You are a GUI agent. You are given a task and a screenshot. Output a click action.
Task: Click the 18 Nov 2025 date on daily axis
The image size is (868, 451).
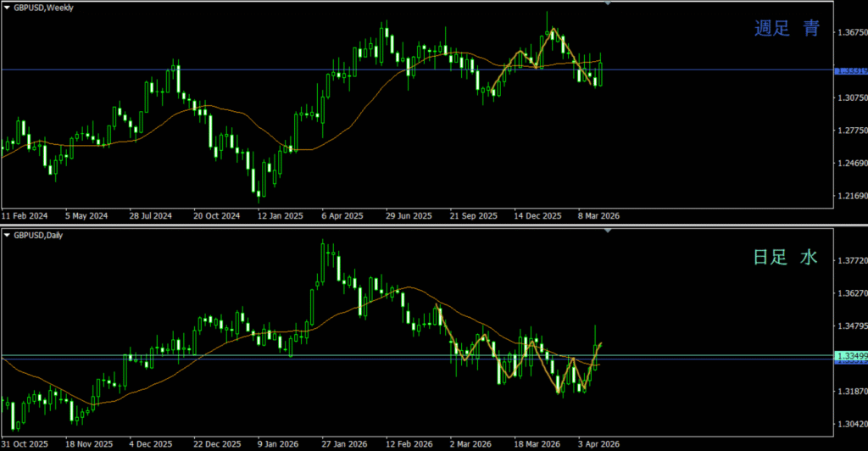[89, 444]
